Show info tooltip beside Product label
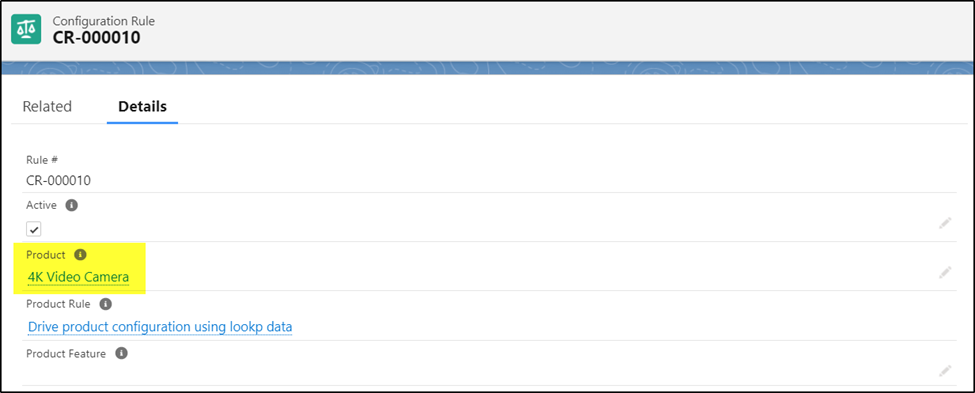975x393 pixels. [80, 254]
